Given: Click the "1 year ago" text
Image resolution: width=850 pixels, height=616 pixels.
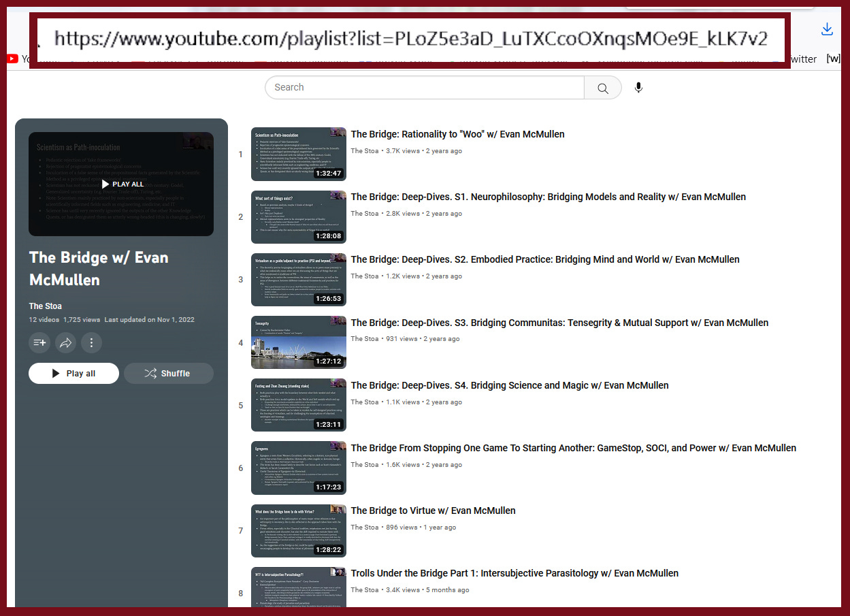Looking at the screenshot, I should (440, 528).
